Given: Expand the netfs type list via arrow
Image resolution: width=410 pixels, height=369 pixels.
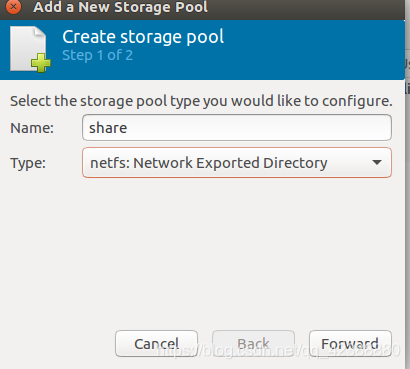Looking at the screenshot, I should [377, 163].
